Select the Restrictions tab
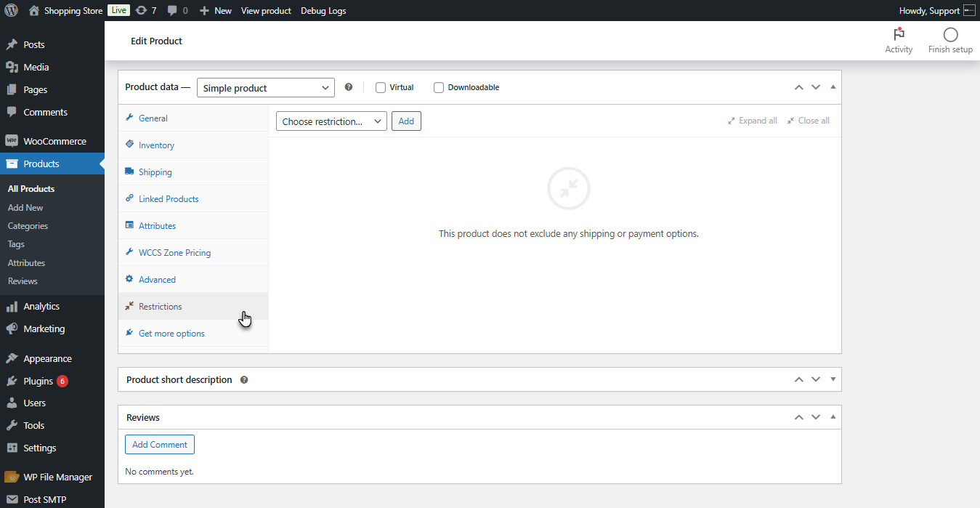The image size is (980, 508). click(x=193, y=306)
